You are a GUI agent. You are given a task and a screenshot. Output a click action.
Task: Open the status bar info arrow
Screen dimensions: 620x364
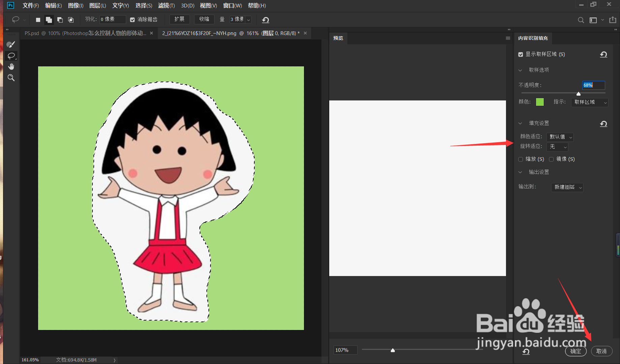point(115,360)
